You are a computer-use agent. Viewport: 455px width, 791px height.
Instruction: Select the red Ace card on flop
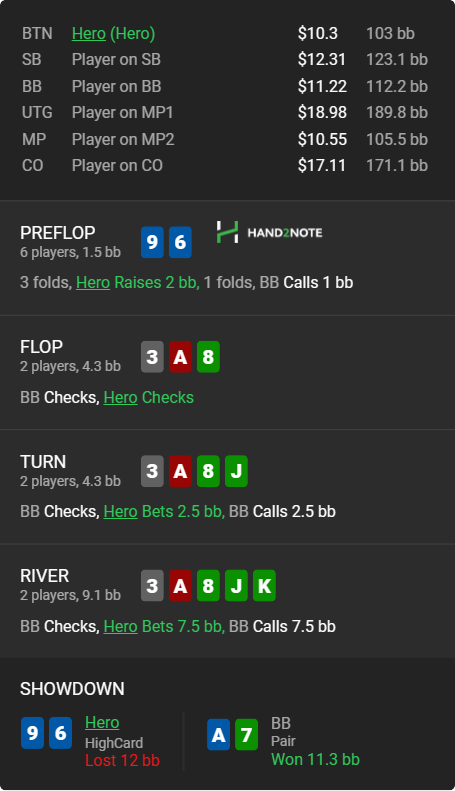(x=180, y=357)
